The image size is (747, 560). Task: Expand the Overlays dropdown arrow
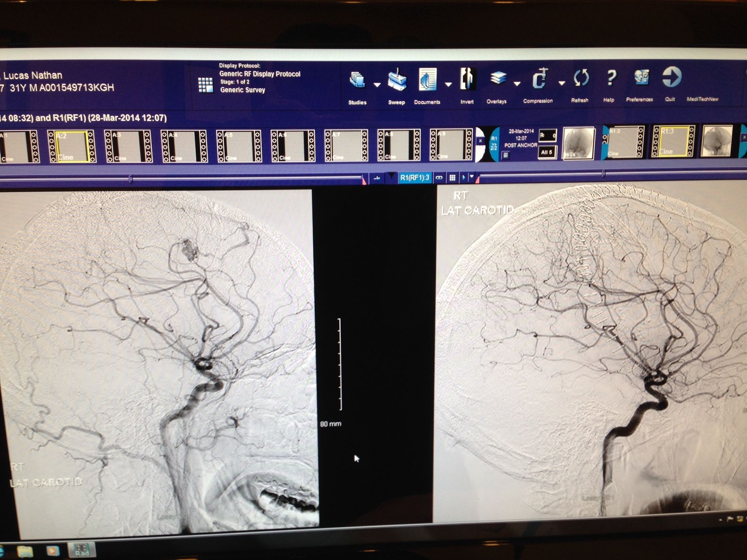517,84
